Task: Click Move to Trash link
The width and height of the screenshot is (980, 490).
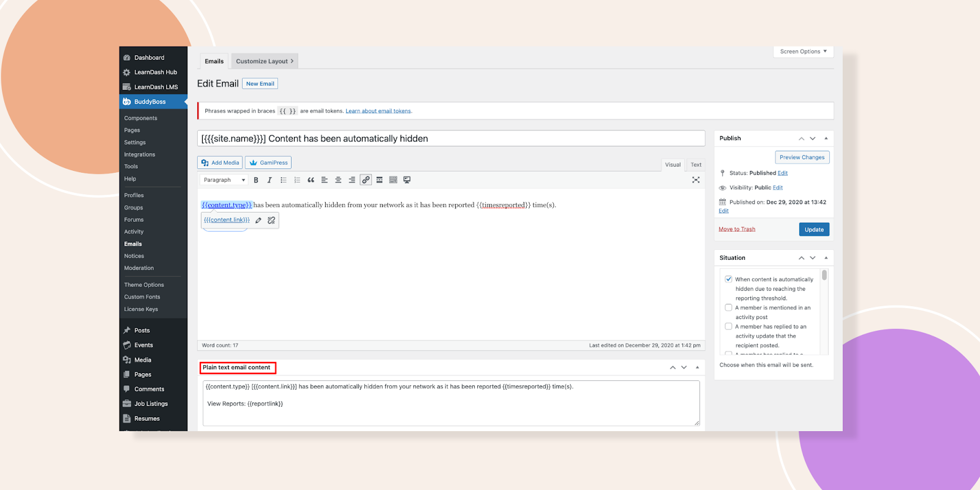Action: (737, 229)
